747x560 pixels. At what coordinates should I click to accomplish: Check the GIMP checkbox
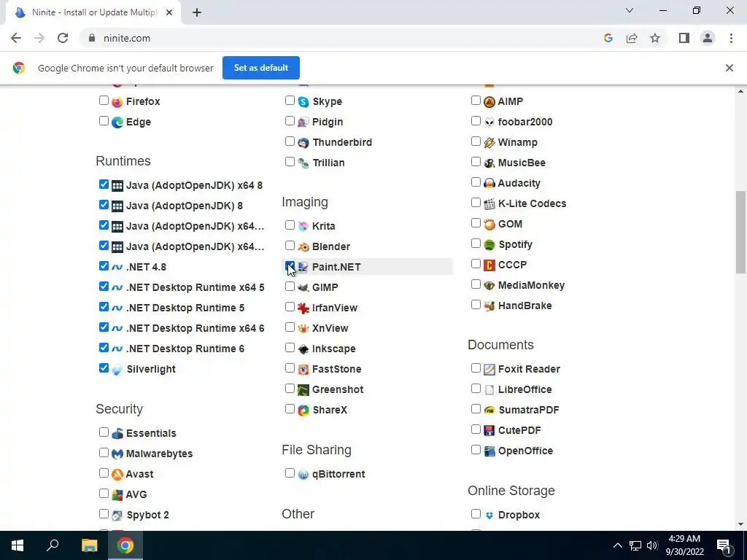coord(290,287)
